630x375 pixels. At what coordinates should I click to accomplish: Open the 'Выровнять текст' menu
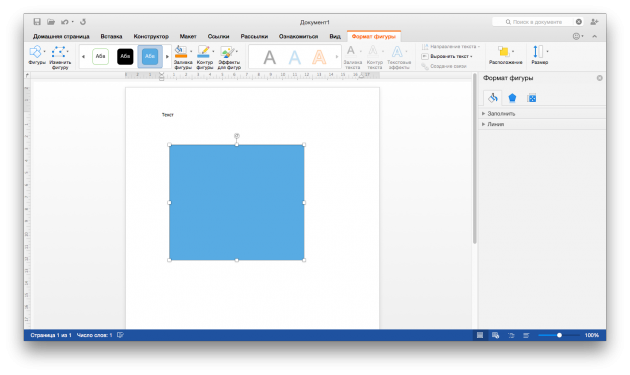tap(447, 56)
